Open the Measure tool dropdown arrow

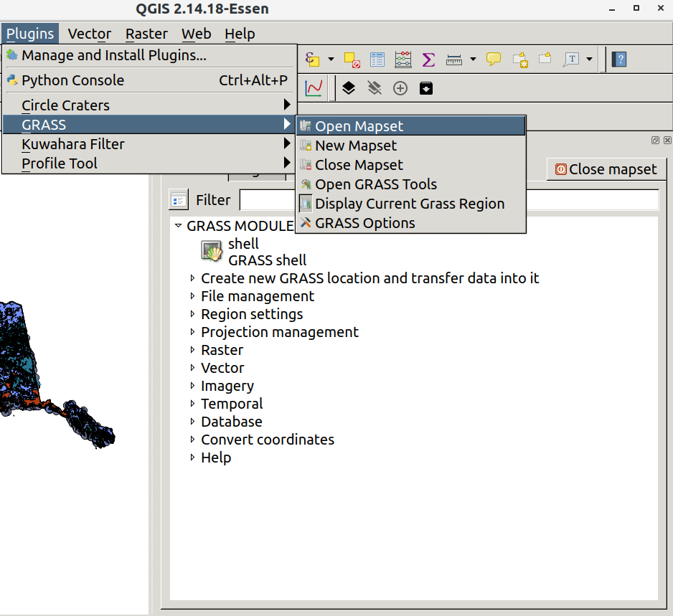click(473, 60)
